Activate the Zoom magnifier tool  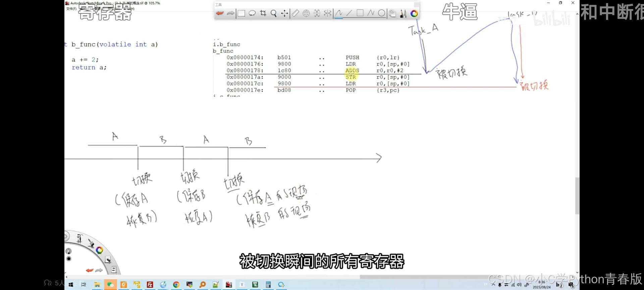pos(274,13)
